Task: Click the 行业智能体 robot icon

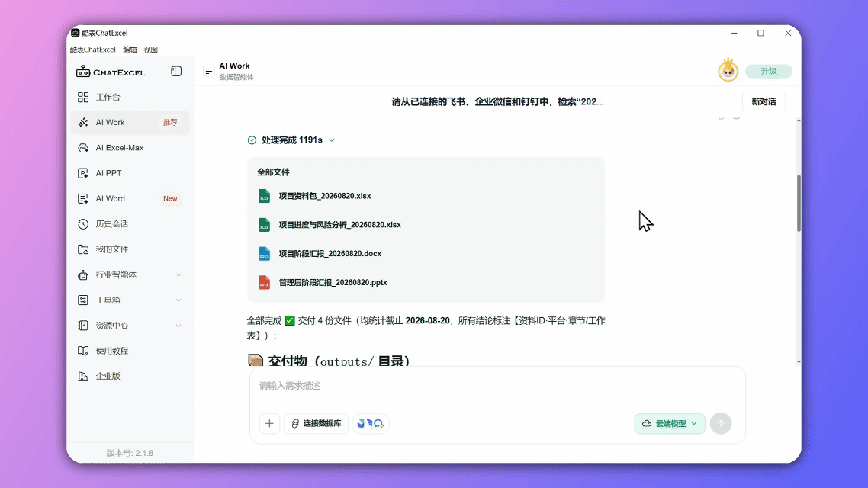Action: pos(83,275)
